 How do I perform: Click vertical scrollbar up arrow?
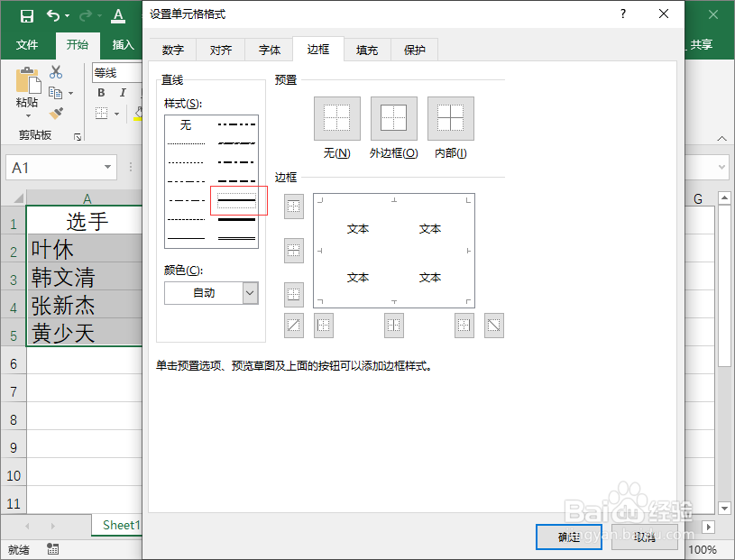click(724, 197)
